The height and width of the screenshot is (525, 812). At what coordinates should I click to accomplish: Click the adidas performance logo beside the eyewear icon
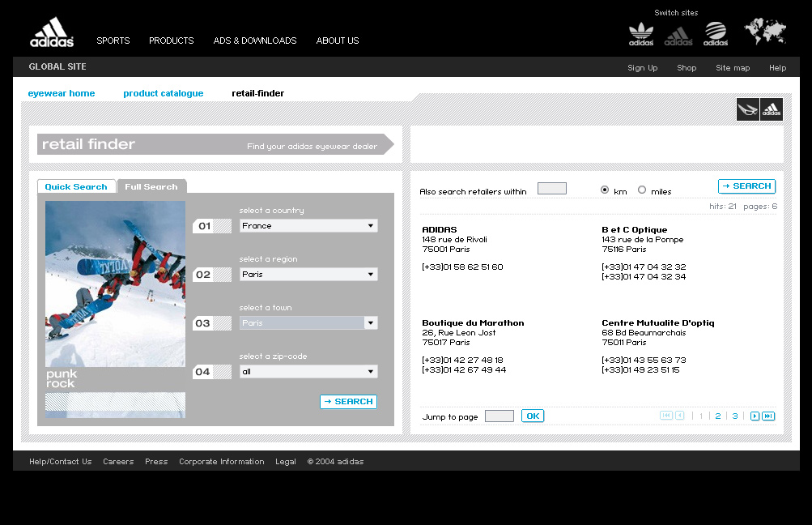(x=771, y=109)
